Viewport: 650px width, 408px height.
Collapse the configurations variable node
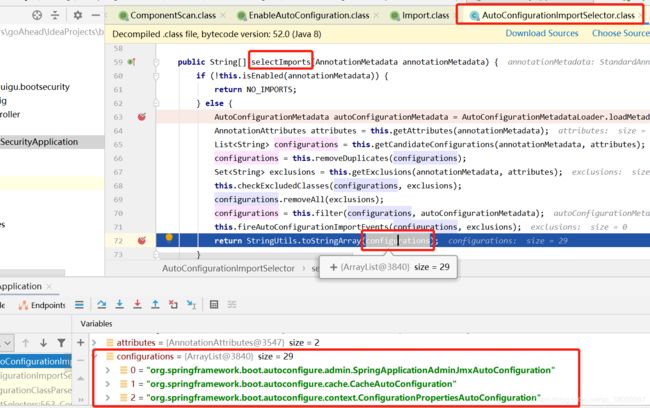95,356
